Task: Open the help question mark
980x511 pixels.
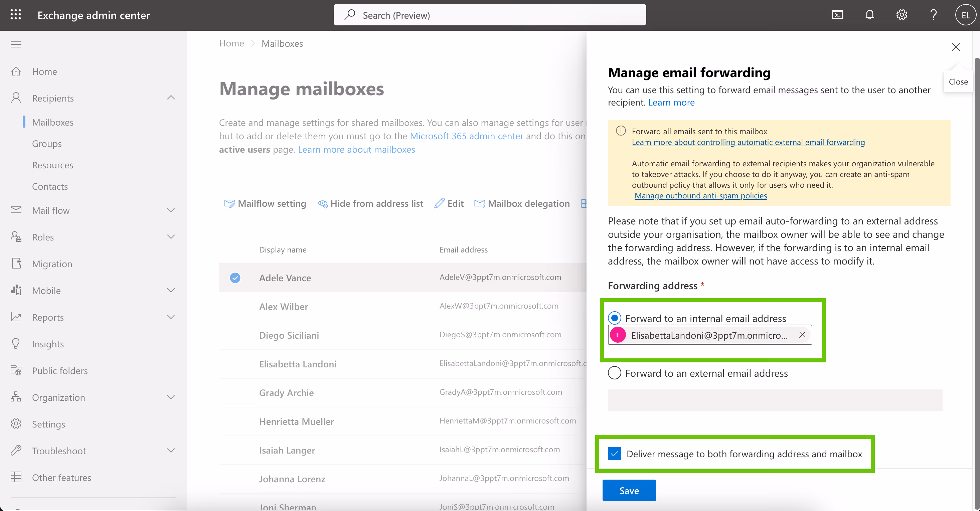Action: pyautogui.click(x=933, y=15)
